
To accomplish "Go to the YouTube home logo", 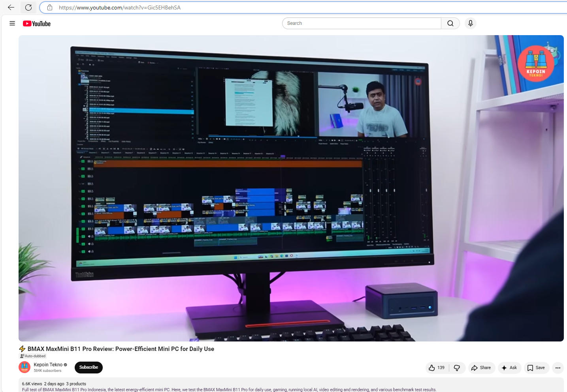I will point(37,24).
